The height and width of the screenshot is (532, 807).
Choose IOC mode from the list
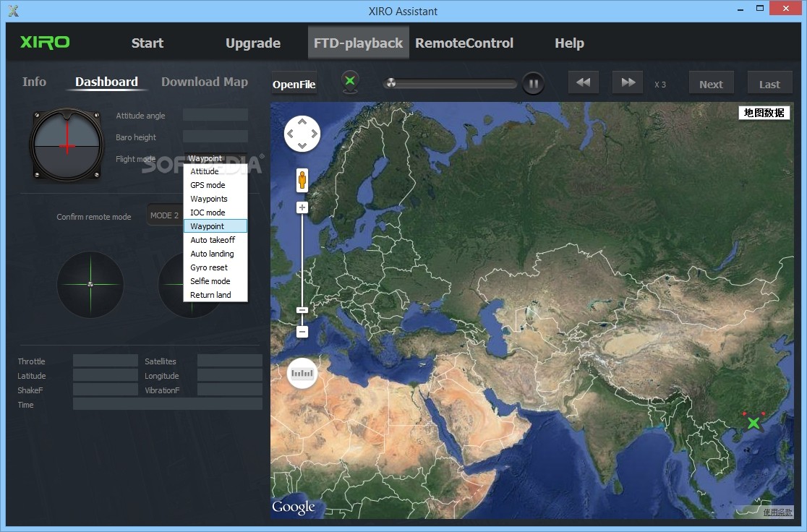click(x=215, y=213)
